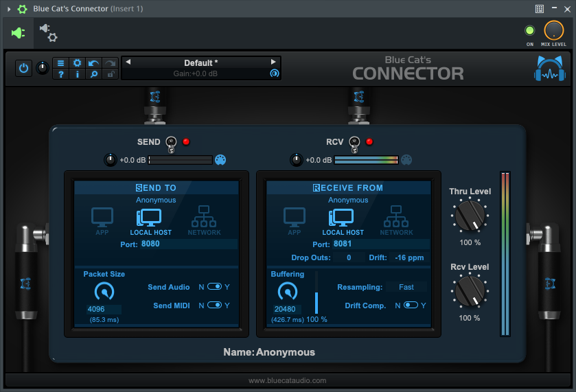Toggle the green ON indicator light
This screenshot has width=576, height=392.
tap(530, 30)
